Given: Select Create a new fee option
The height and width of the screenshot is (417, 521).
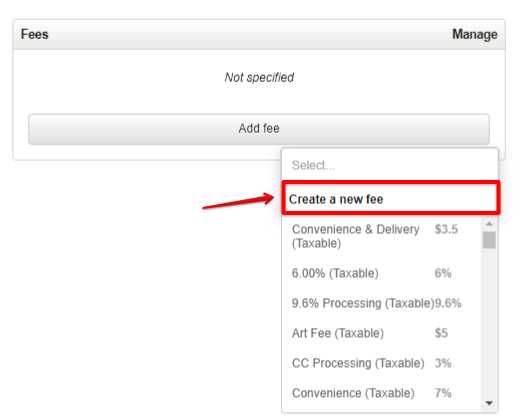Looking at the screenshot, I should [x=391, y=199].
